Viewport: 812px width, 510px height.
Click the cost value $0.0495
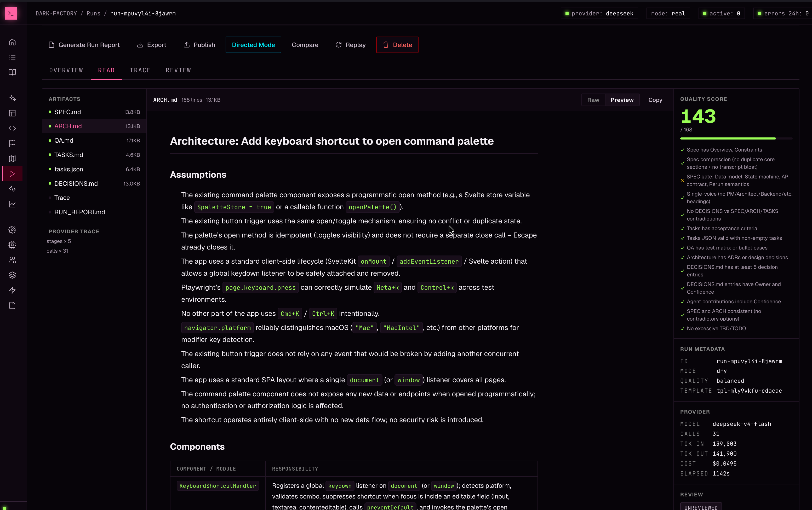(x=724, y=463)
